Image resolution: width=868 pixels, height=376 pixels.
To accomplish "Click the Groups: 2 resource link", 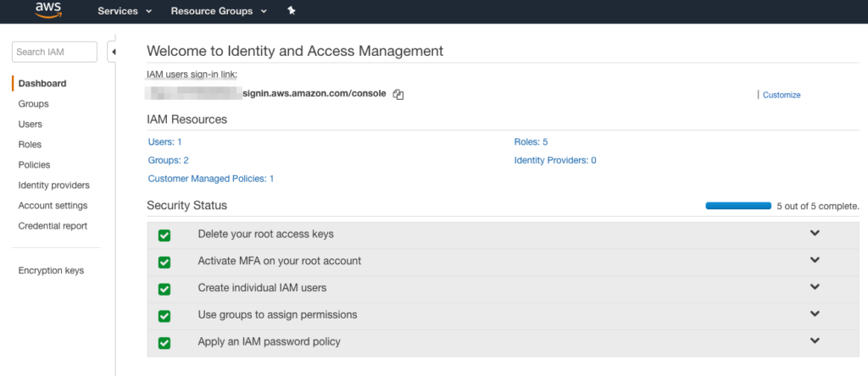I will tap(169, 160).
